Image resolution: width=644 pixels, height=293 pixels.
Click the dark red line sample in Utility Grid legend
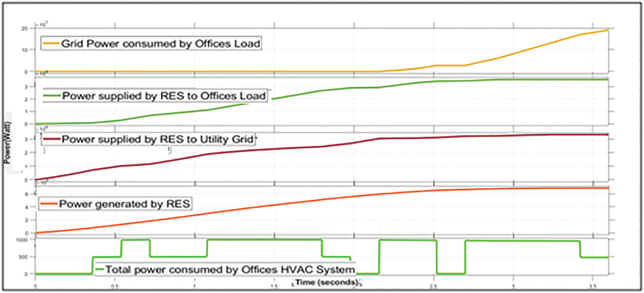click(52, 139)
